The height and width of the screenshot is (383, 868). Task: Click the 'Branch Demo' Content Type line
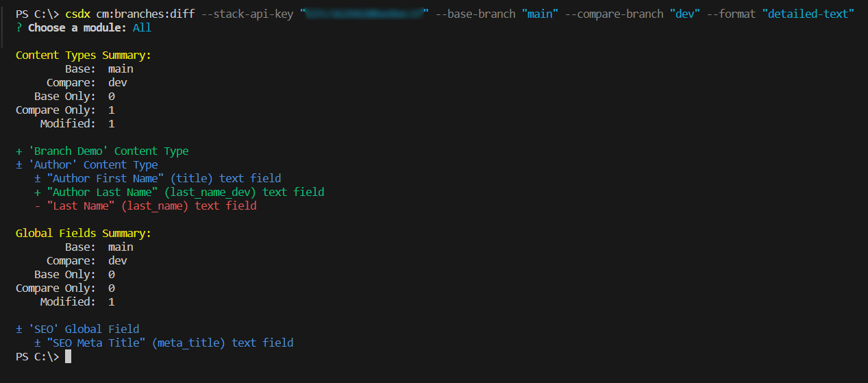[x=102, y=151]
